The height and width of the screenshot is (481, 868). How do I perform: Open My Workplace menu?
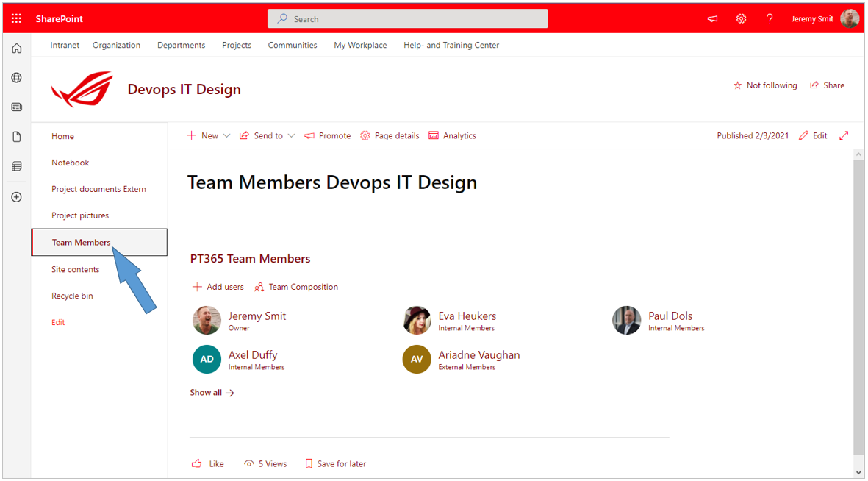[x=360, y=46]
